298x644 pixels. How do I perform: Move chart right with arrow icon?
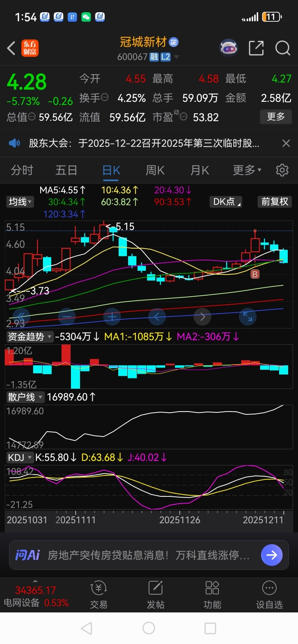pos(203,316)
